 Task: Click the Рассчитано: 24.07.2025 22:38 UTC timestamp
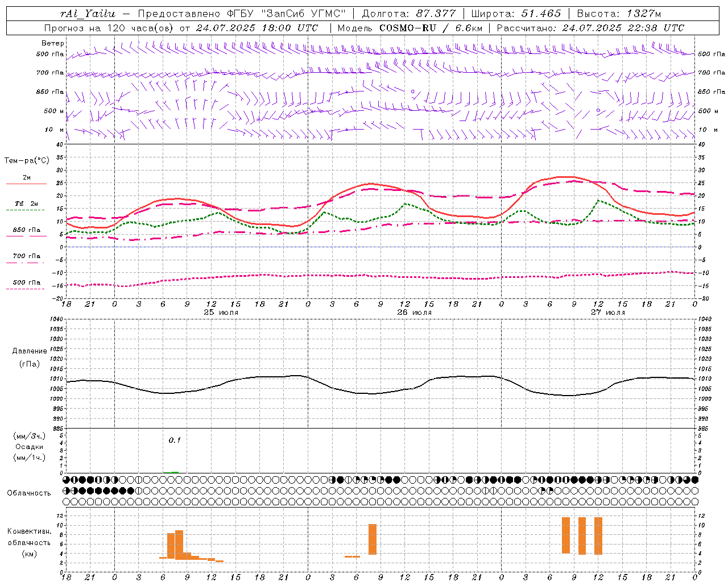point(590,28)
